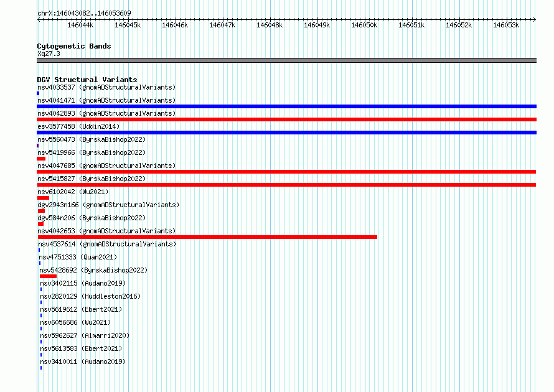Click the nsv4537614 variant label
The width and height of the screenshot is (554, 392).
pos(107,244)
